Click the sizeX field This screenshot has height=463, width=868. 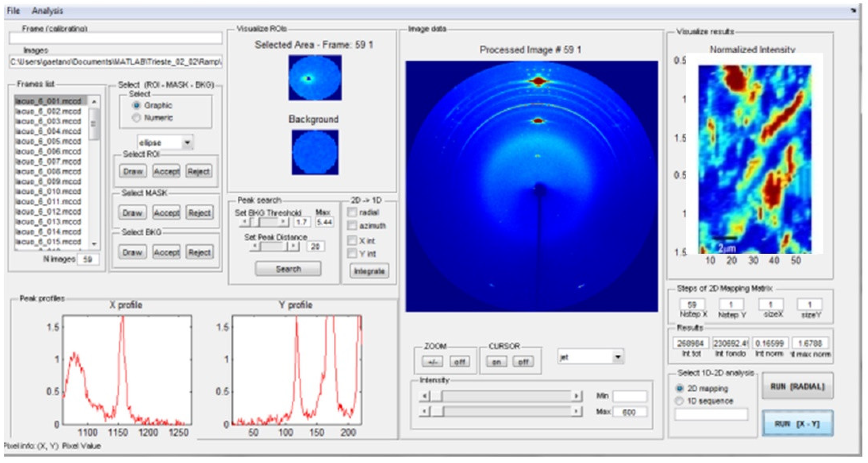[x=771, y=304]
